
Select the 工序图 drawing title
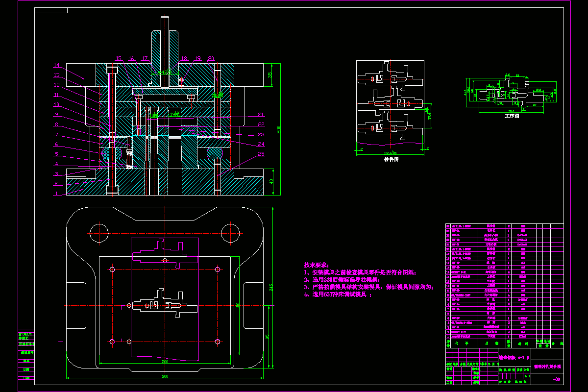(512, 117)
